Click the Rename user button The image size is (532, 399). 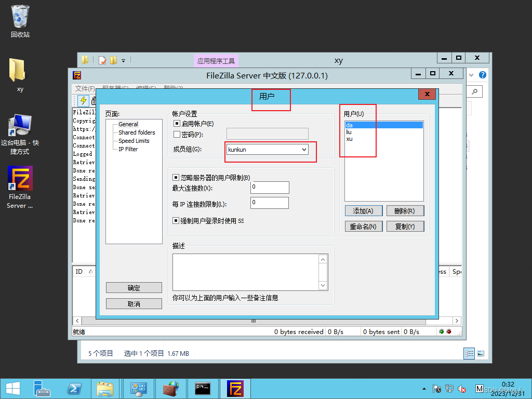pyautogui.click(x=363, y=227)
